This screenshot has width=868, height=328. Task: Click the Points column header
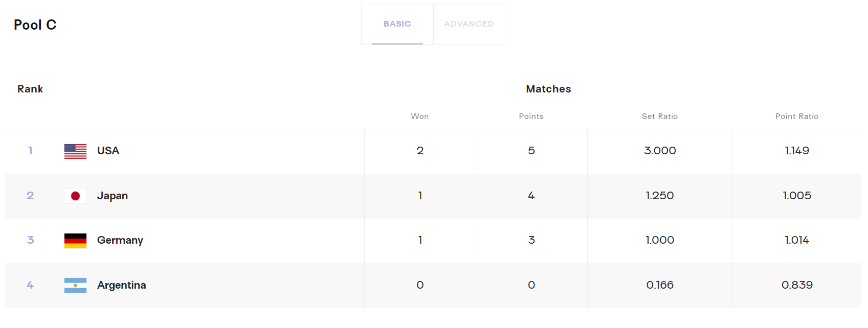531,116
